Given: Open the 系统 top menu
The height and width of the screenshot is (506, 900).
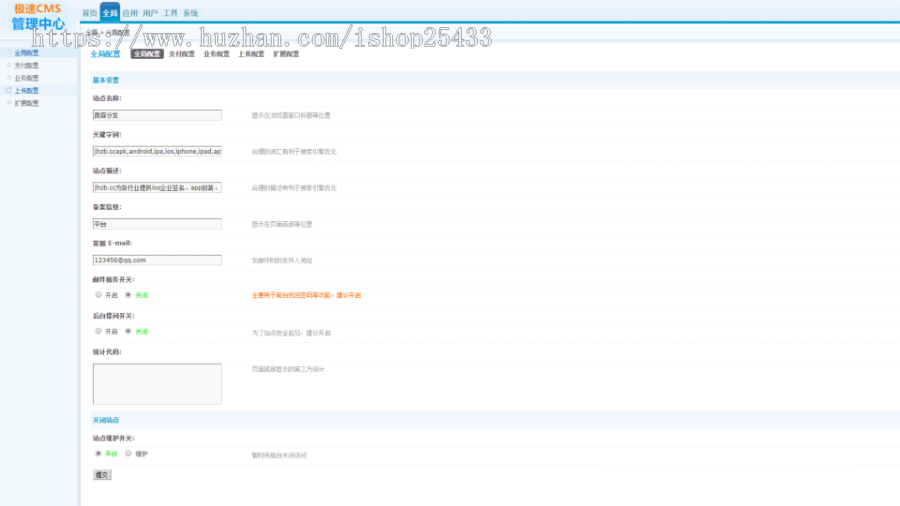Looking at the screenshot, I should [x=191, y=13].
